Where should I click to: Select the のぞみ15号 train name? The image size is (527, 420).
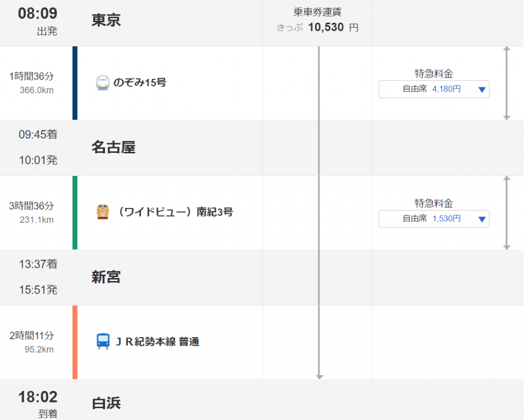click(x=140, y=83)
